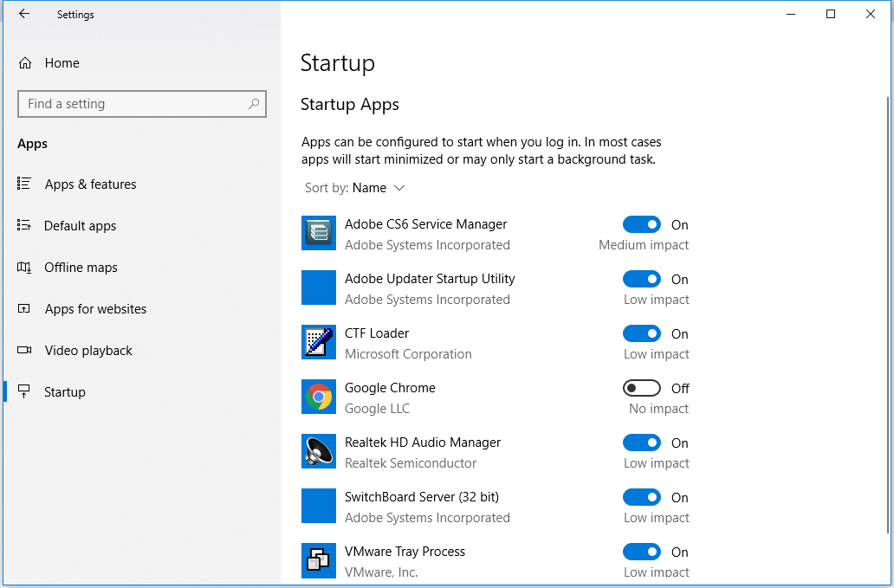Click the Home icon in sidebar

[x=25, y=63]
